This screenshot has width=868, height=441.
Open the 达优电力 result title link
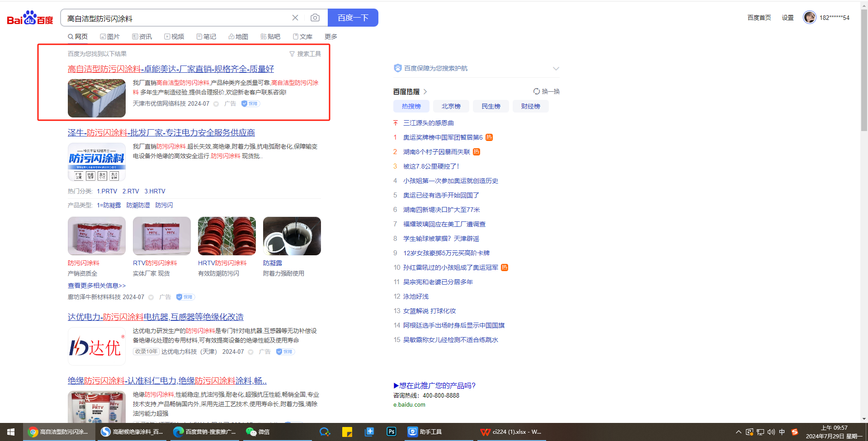click(156, 317)
